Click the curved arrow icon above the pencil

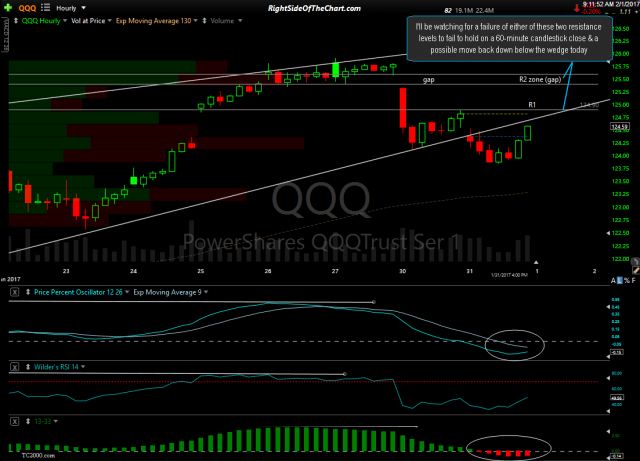pos(635,261)
